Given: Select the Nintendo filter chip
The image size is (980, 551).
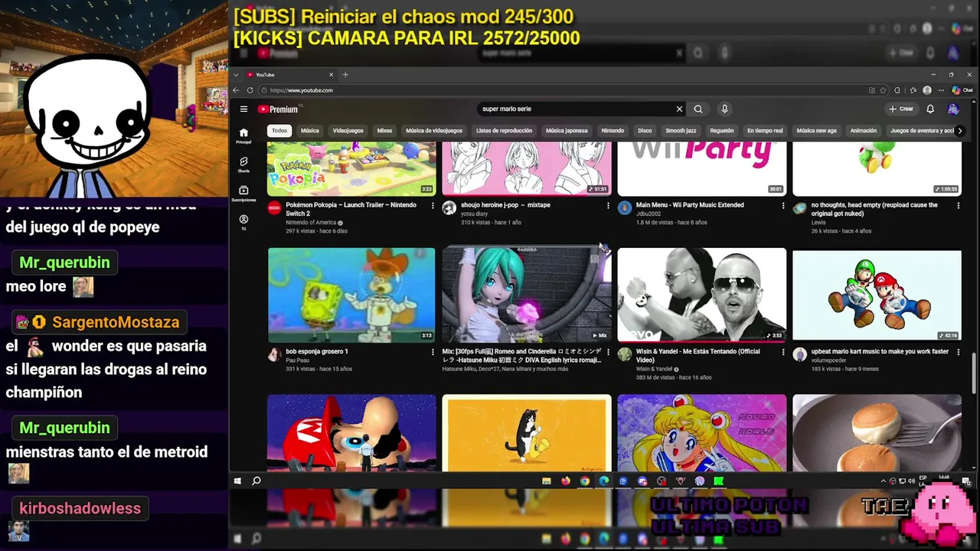Looking at the screenshot, I should [612, 131].
